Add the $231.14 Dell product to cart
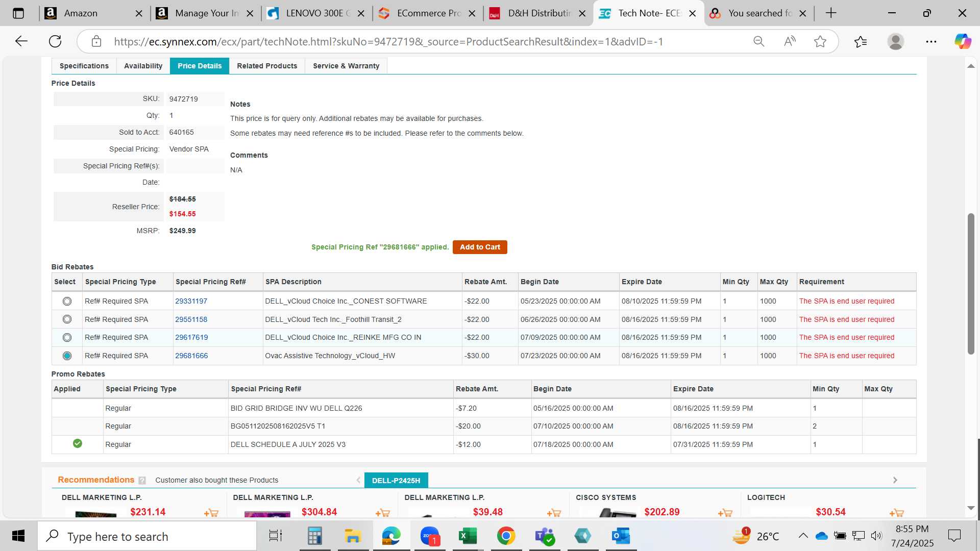980x551 pixels. (x=211, y=513)
